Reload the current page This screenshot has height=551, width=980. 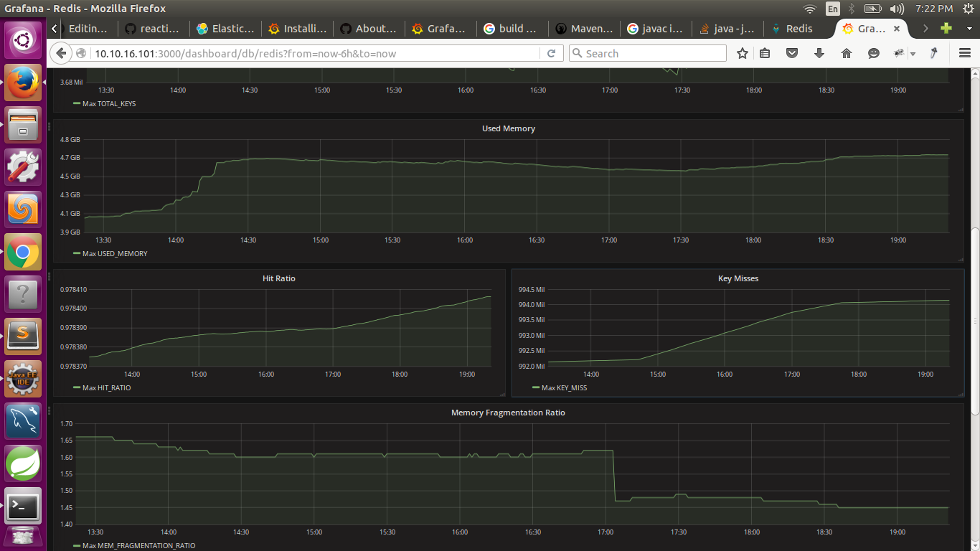point(552,53)
